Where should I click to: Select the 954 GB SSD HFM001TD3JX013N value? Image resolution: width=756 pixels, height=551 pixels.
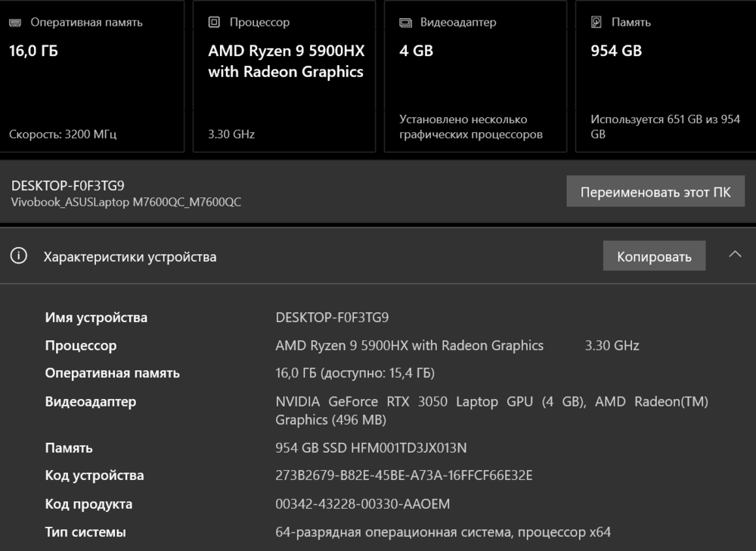coord(371,447)
